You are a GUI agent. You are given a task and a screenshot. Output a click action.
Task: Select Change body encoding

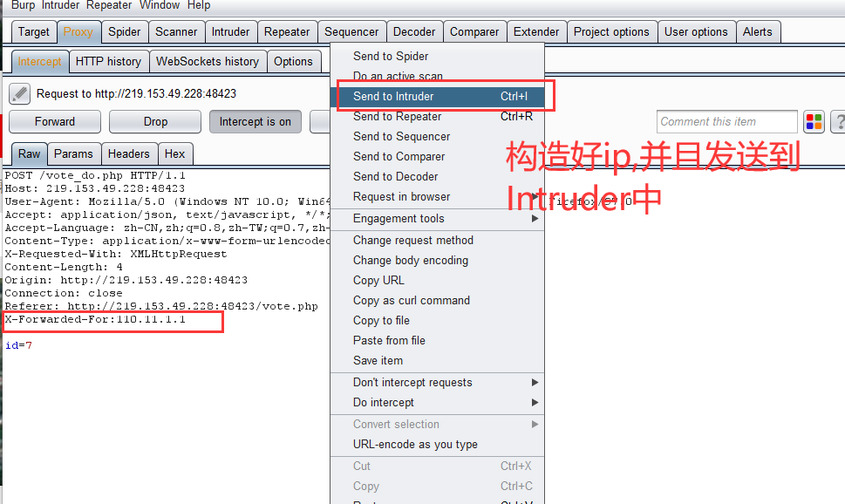click(x=437, y=261)
